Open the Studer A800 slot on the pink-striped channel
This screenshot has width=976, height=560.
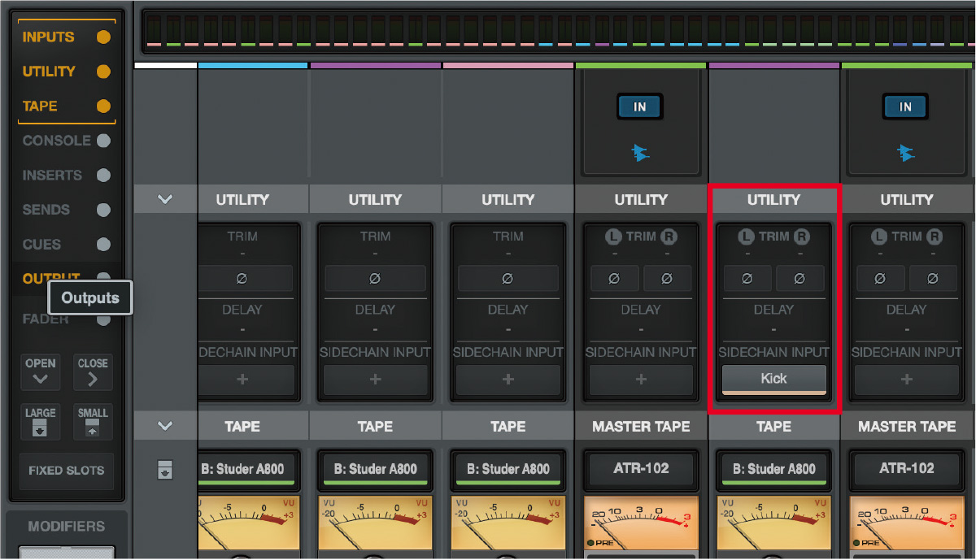[x=508, y=469]
